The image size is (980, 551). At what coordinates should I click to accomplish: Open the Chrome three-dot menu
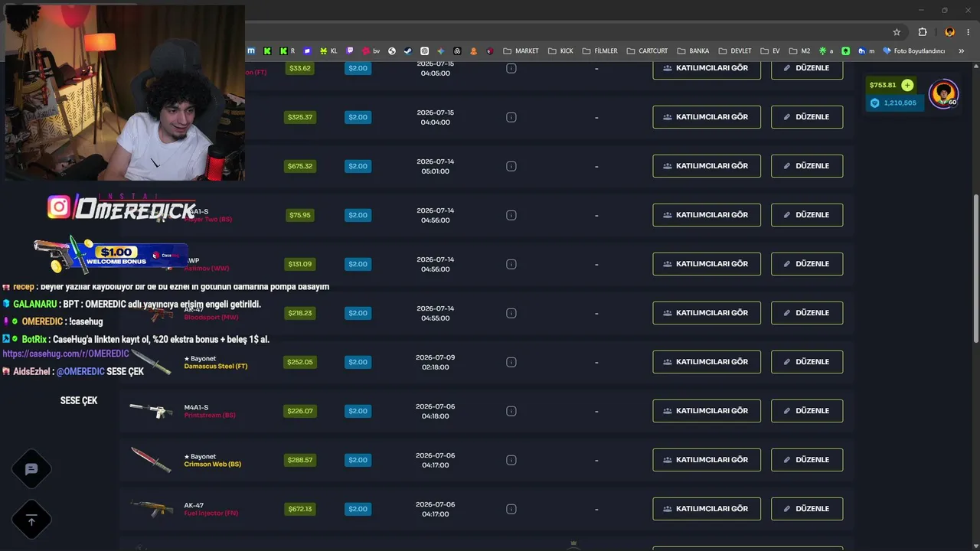tap(969, 32)
